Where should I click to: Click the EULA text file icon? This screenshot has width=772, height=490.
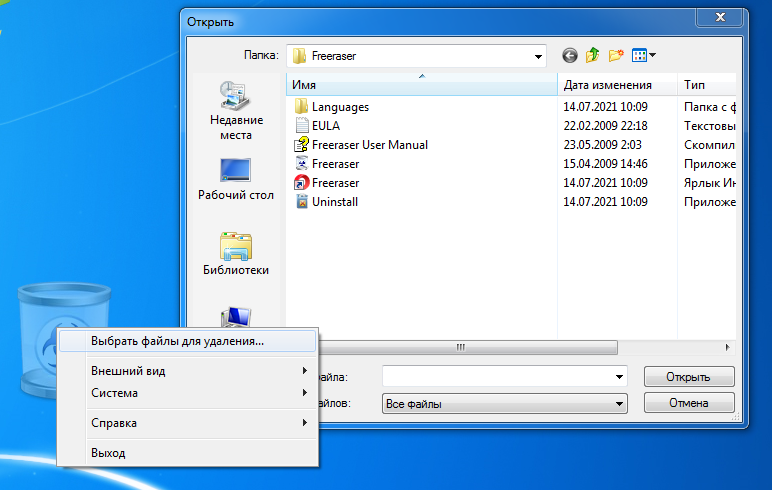(301, 126)
